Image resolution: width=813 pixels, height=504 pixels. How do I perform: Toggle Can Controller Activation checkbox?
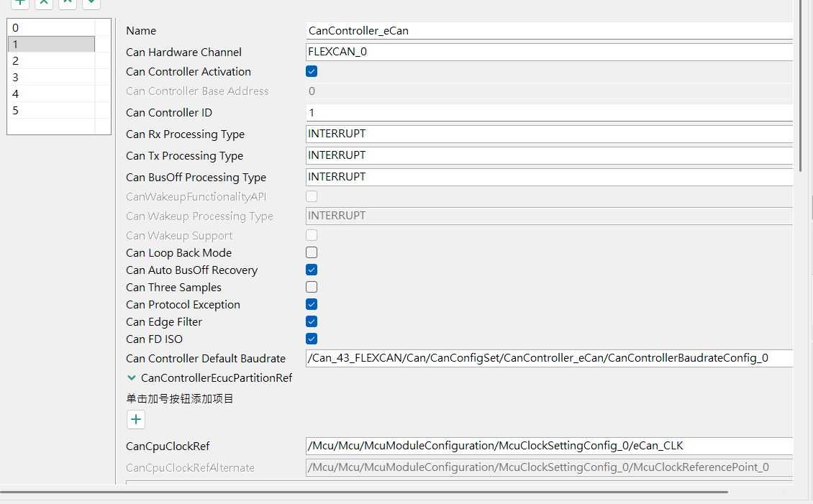(x=312, y=71)
